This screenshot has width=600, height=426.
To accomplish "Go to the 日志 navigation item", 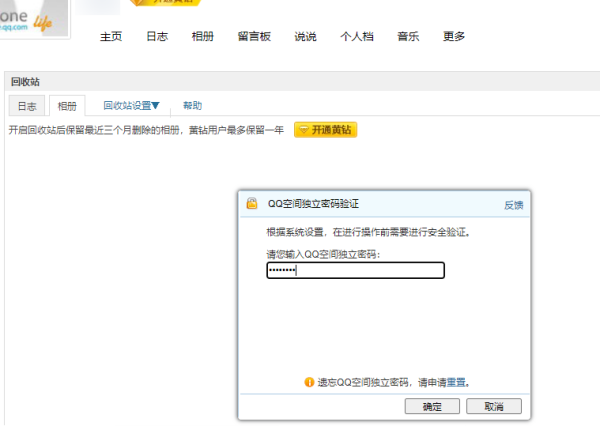I will 157,37.
